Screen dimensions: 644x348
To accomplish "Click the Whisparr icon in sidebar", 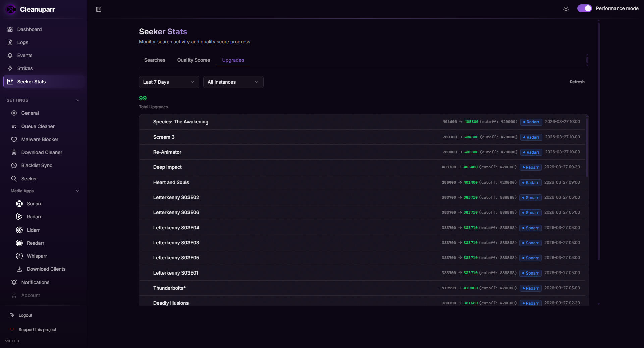I will pos(19,256).
